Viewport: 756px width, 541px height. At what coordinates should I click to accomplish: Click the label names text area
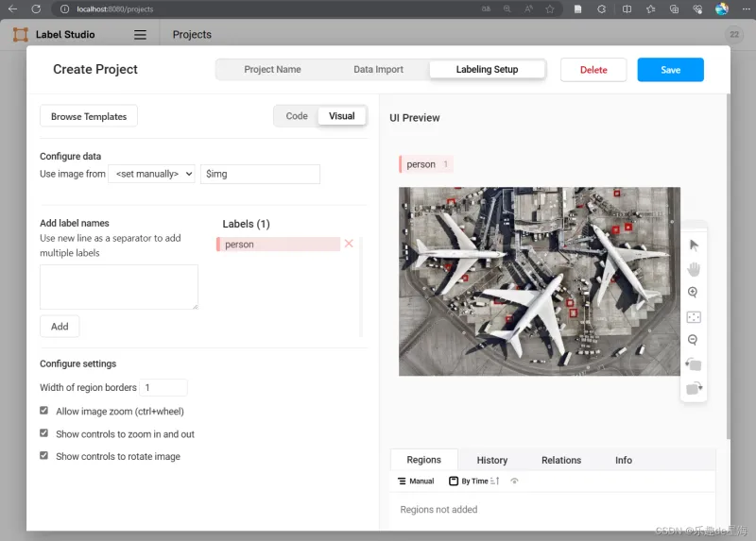[x=119, y=286]
